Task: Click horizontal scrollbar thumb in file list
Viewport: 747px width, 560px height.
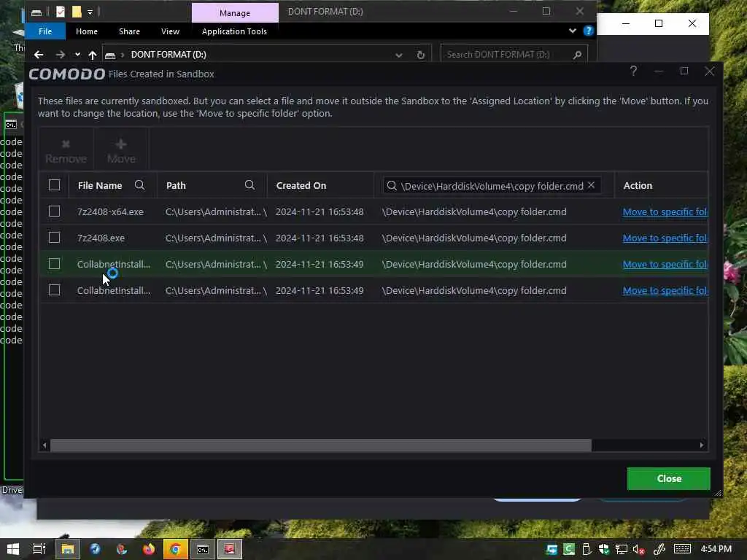Action: [321, 446]
